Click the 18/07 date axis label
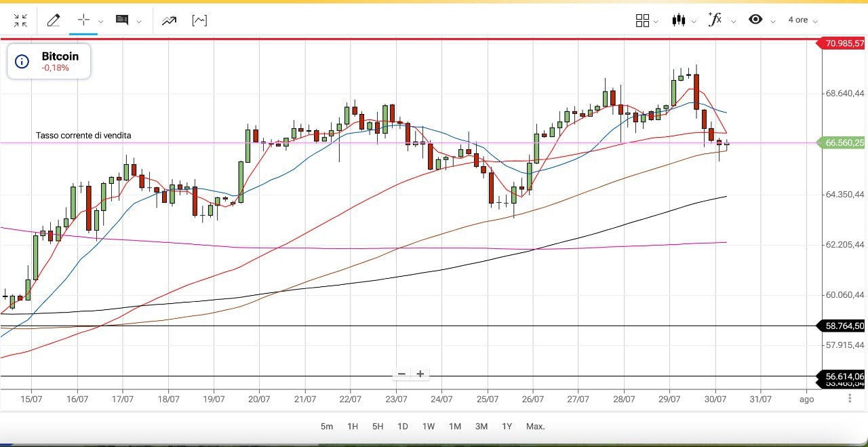 168,400
